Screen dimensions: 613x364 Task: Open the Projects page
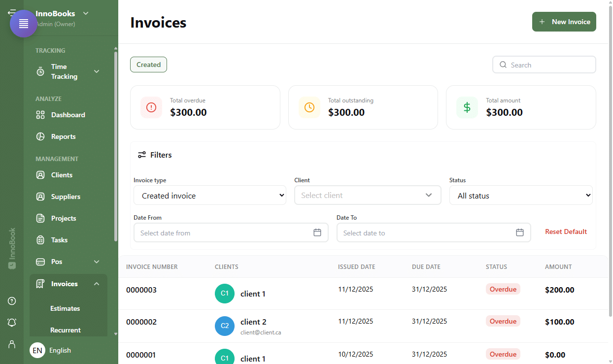[64, 218]
